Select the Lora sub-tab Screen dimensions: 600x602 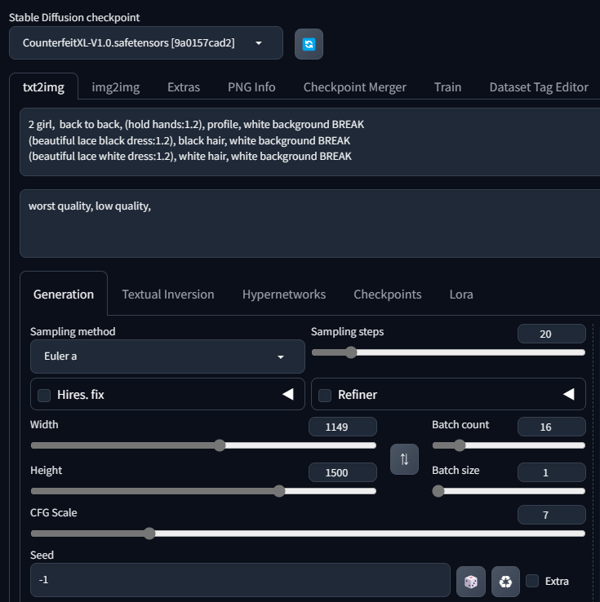point(461,294)
